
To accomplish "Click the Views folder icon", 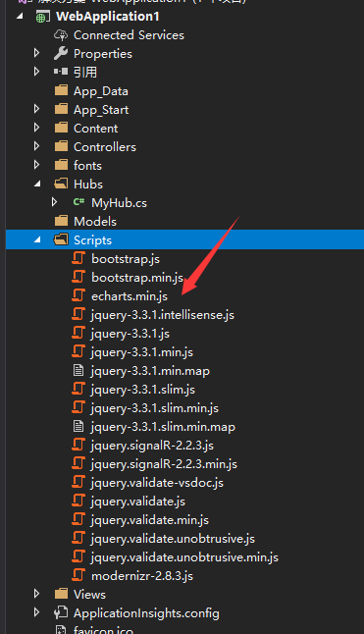I will point(61,593).
